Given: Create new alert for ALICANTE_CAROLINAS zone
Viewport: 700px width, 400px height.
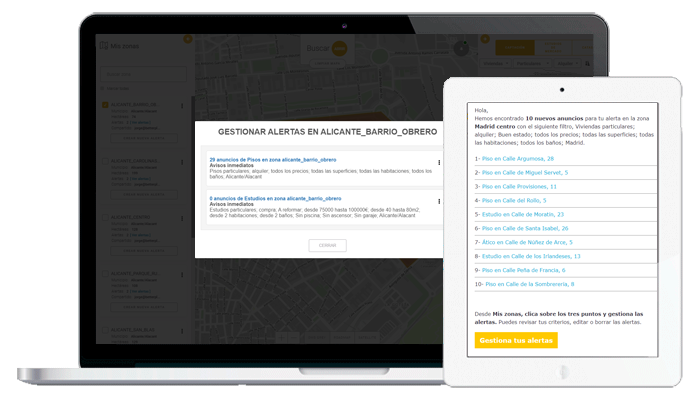Looking at the screenshot, I should coord(144,195).
